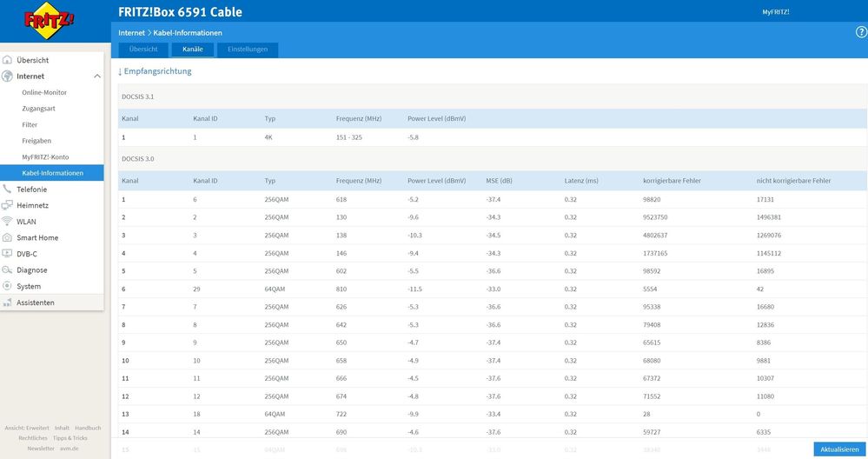Image resolution: width=868 pixels, height=459 pixels.
Task: Click the Übersicht house icon in sidebar
Action: tap(8, 60)
